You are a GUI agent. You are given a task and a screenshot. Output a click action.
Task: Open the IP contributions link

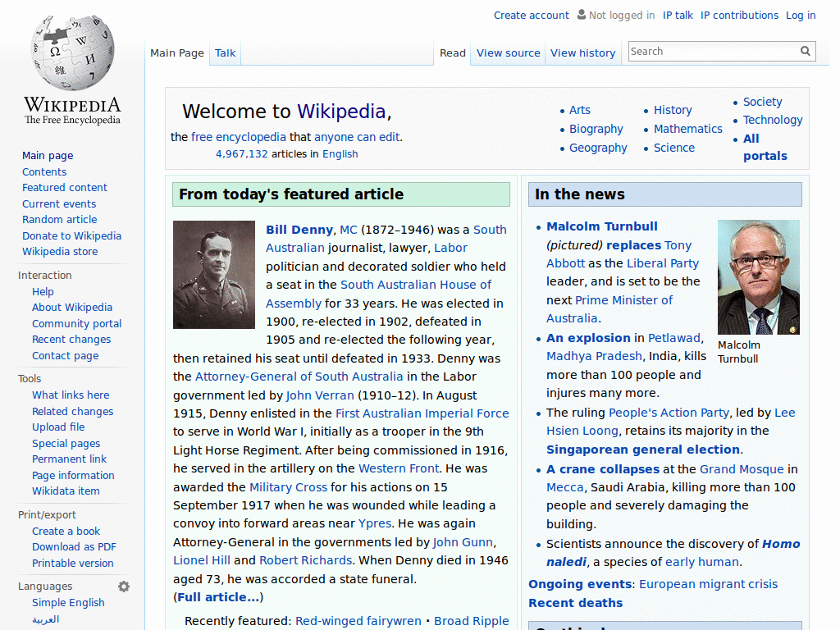click(x=739, y=15)
